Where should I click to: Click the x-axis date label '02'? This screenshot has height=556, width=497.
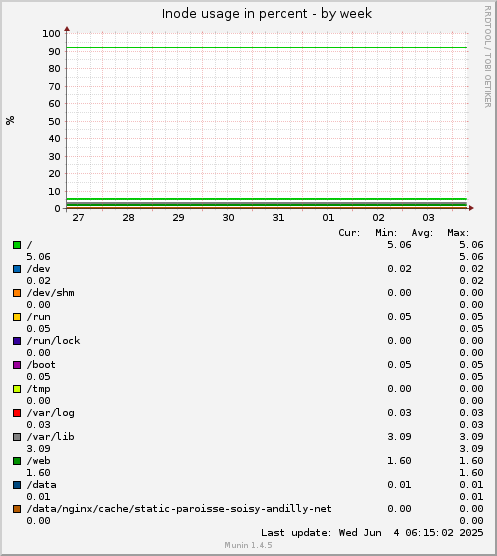tap(378, 218)
